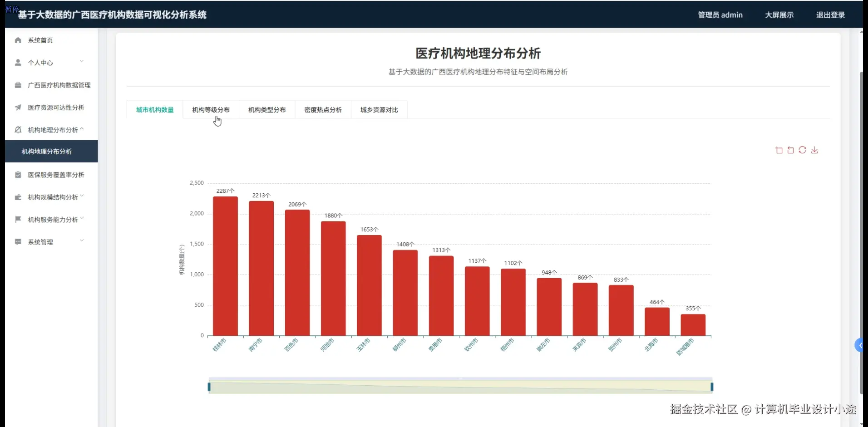The width and height of the screenshot is (868, 427).
Task: Click the home icon beside 系统首页
Action: click(x=18, y=40)
